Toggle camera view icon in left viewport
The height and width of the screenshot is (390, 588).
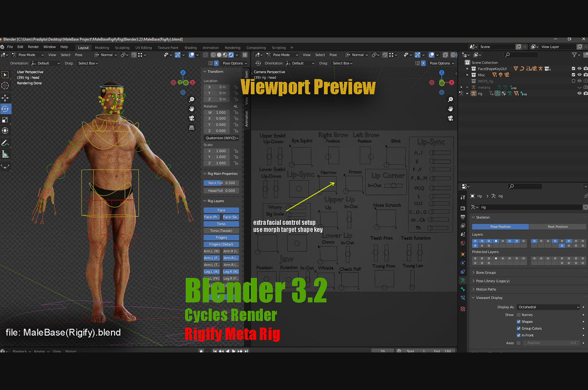click(191, 118)
